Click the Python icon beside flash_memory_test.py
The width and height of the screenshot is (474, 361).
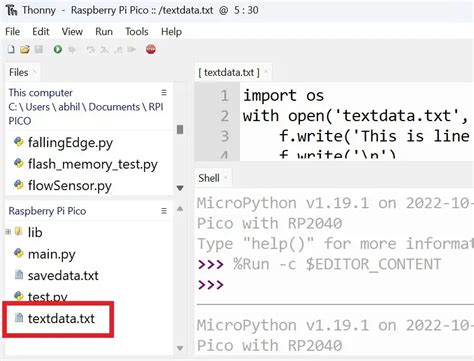click(19, 164)
